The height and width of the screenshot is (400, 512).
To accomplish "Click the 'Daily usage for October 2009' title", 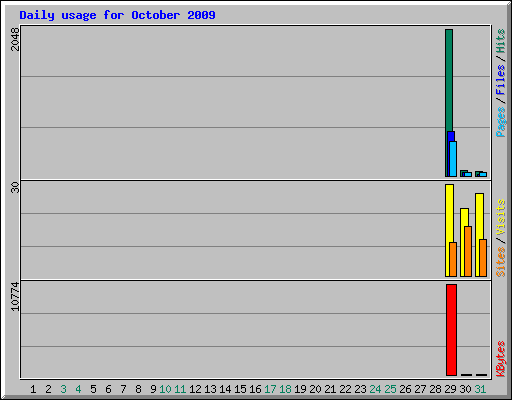I will click(x=117, y=16).
